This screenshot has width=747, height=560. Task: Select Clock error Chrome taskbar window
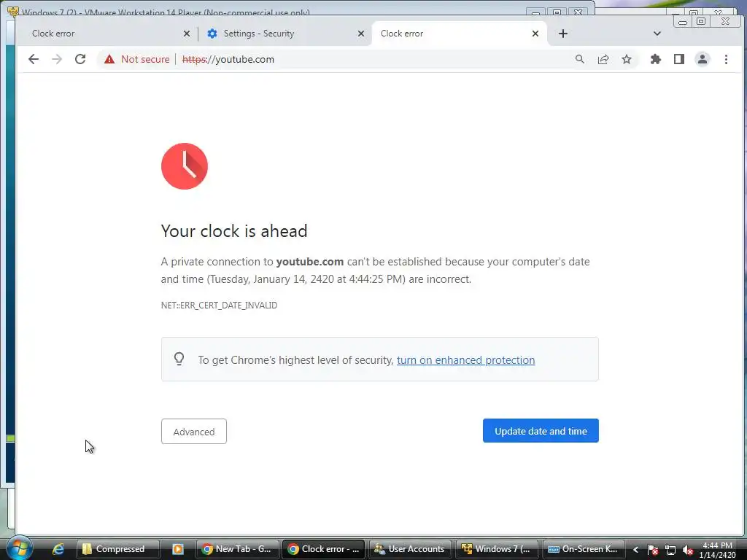[323, 549]
